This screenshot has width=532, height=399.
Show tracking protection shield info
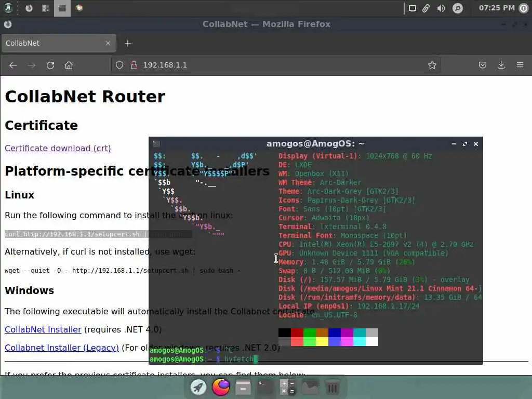119,65
